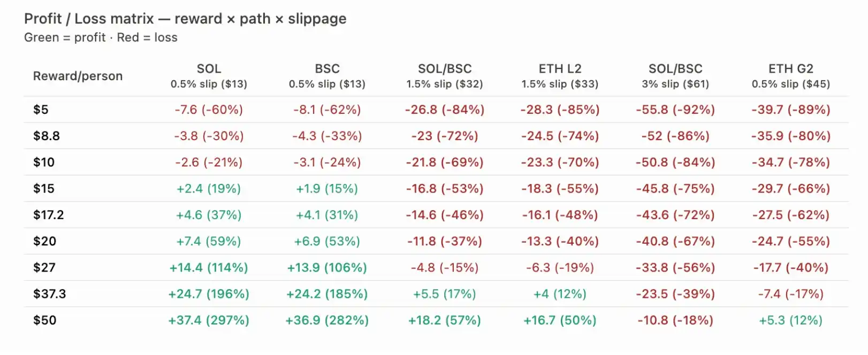Viewport: 868px width, 355px height.
Task: Click the ETH L2 1.5% slip header
Action: [x=560, y=76]
